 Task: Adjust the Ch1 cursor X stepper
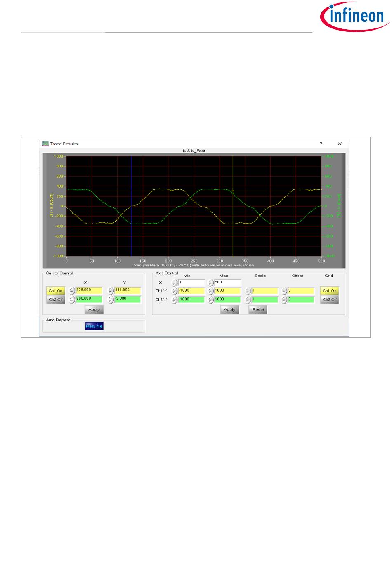pos(72,291)
